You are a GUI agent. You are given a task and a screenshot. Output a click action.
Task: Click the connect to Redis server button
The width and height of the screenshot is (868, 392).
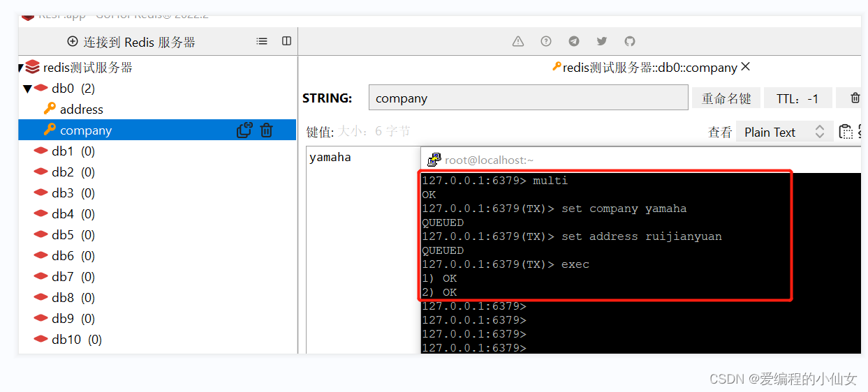point(131,42)
